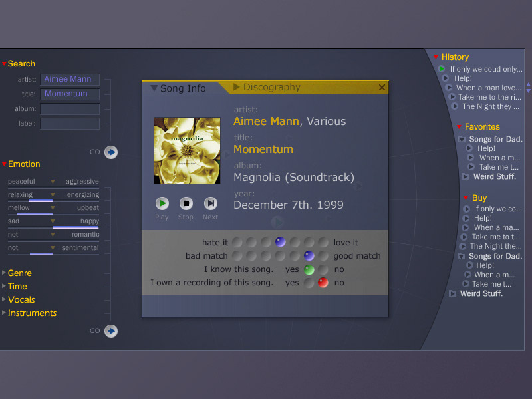Skip to the Next song
532x399 pixels.
tap(210, 203)
